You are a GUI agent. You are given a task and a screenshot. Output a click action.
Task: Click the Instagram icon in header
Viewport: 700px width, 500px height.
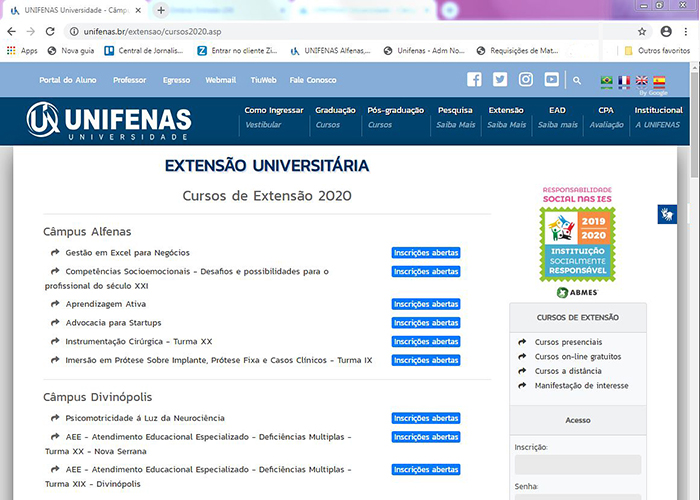tap(526, 80)
